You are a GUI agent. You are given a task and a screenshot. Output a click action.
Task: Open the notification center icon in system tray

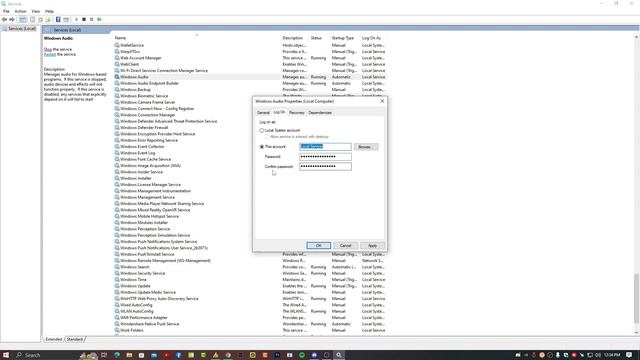coord(629,355)
